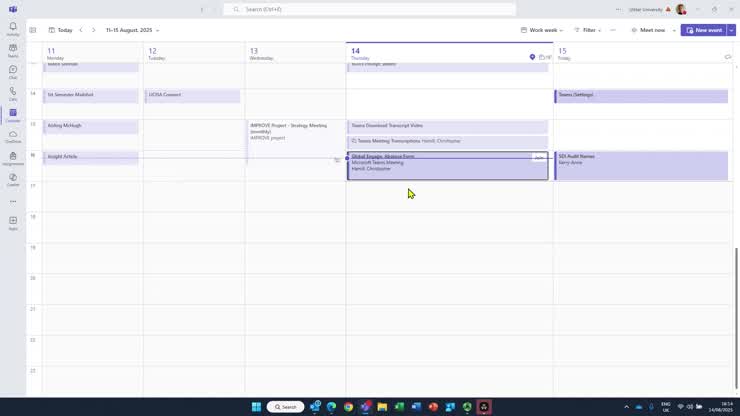Image resolution: width=740 pixels, height=416 pixels.
Task: Open the Filter dropdown
Action: 587,30
